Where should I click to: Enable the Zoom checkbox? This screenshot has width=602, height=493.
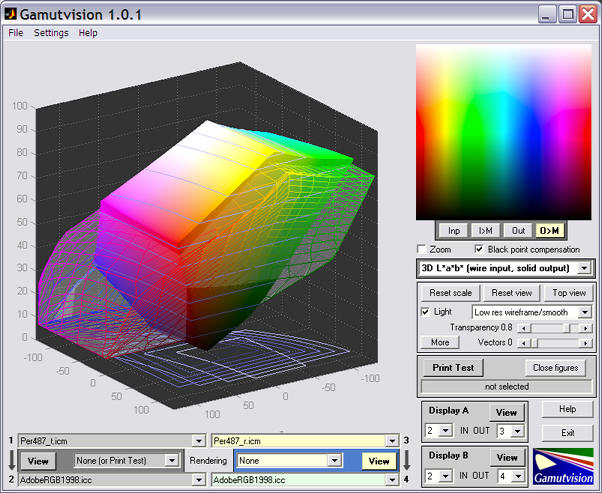pos(422,250)
